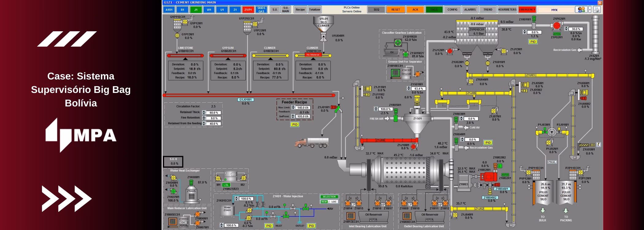Adjust the Z1S01M1 63.4 % speed spinner

click(408, 88)
